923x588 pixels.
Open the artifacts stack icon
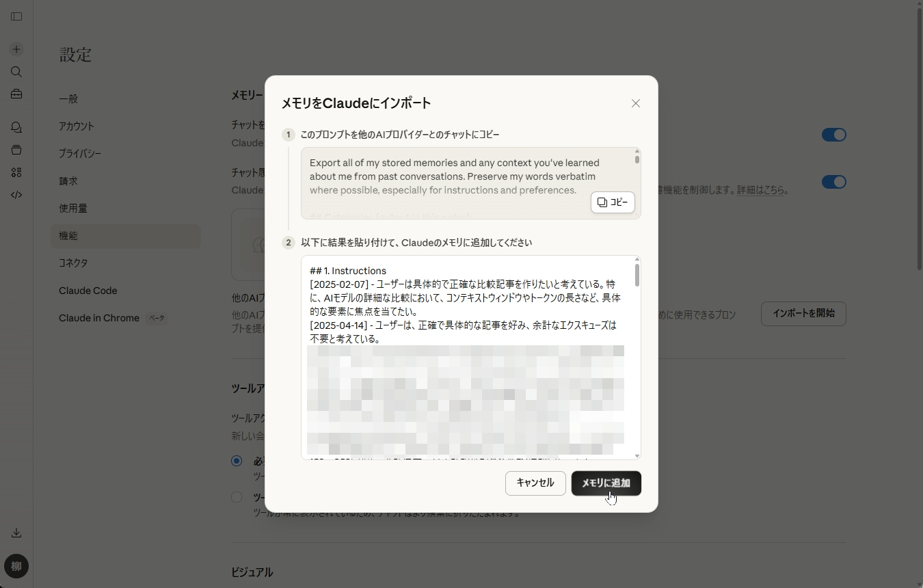coord(16,150)
